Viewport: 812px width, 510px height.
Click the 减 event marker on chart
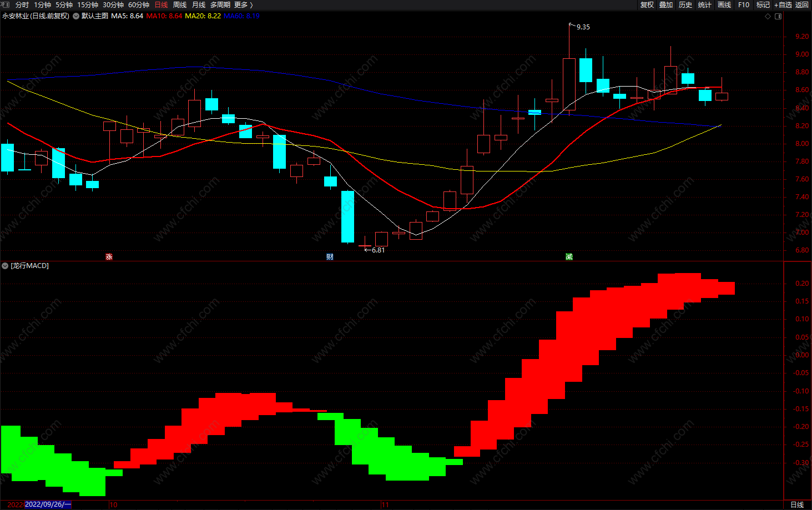click(569, 256)
